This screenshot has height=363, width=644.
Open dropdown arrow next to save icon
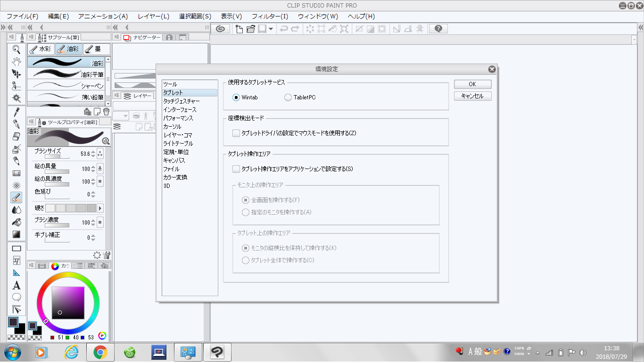271,29
